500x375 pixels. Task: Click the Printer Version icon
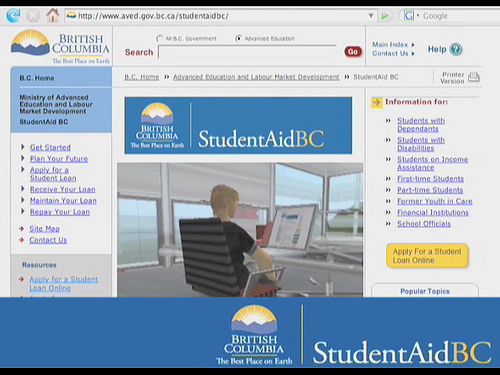[473, 77]
